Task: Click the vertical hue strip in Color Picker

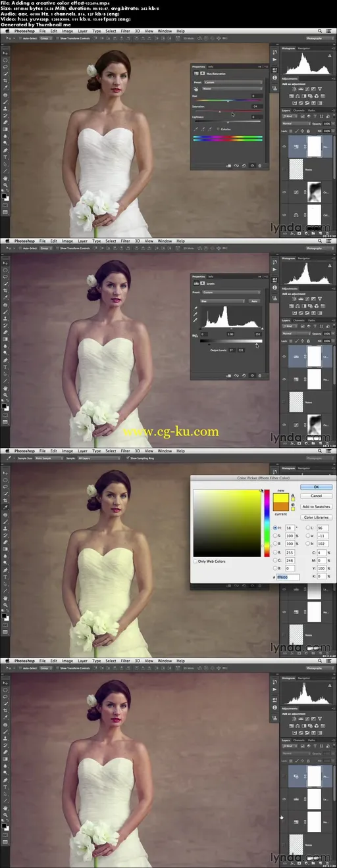Action: 267,523
